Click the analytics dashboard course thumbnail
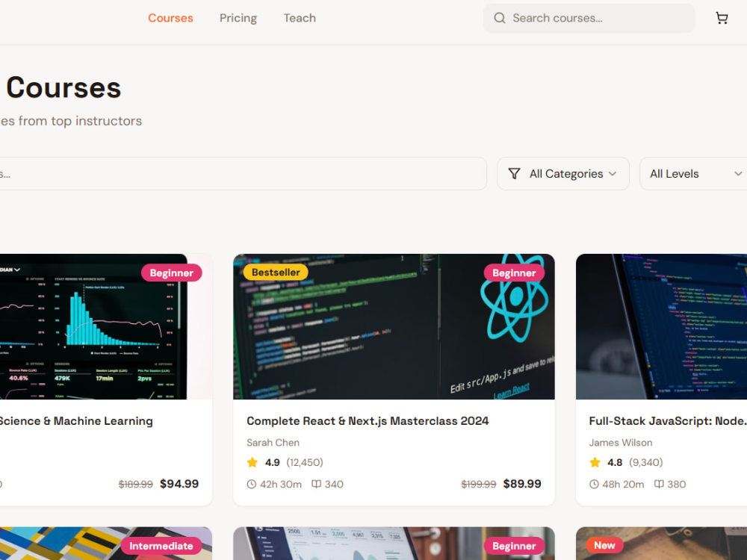This screenshot has width=747, height=560. click(x=106, y=327)
